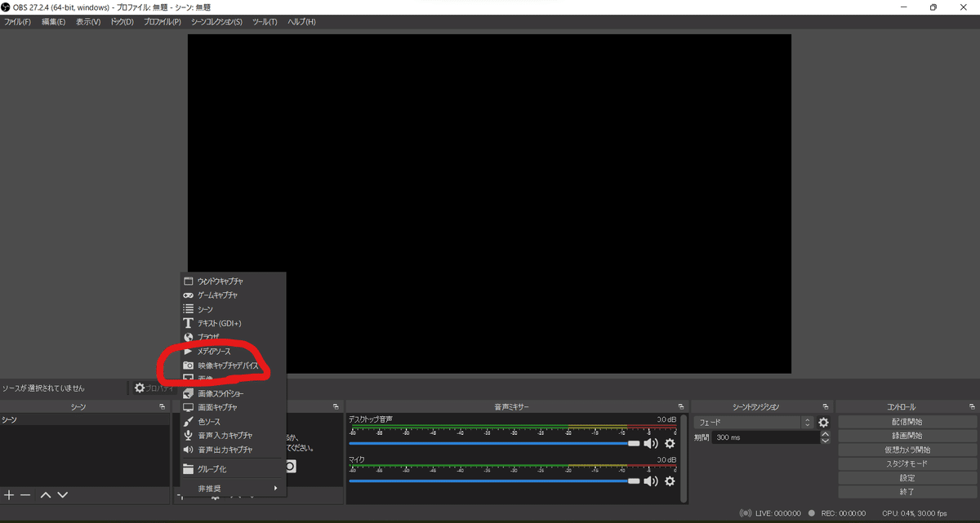Select ゲームキャプチャ with the gamepad icon

coord(233,295)
